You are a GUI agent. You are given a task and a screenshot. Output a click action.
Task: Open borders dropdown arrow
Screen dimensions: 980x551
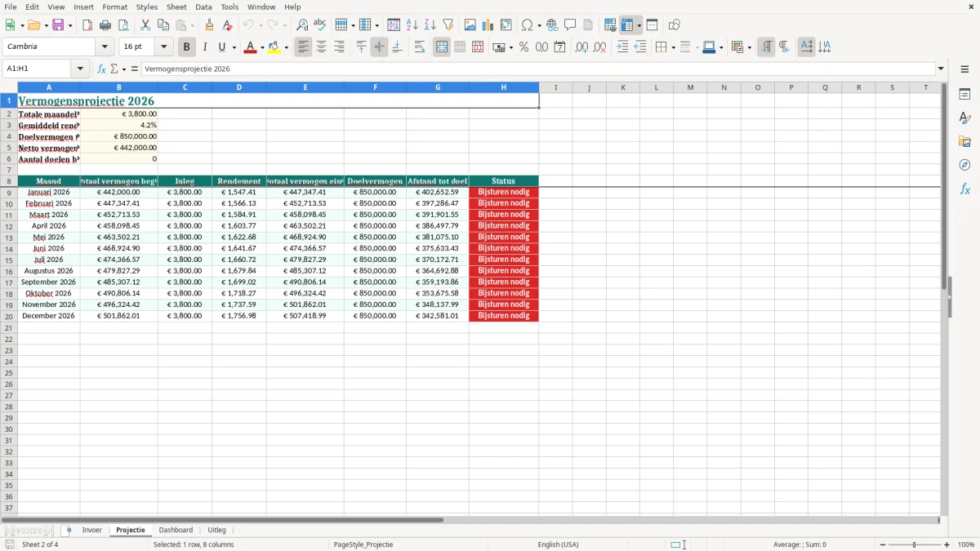tap(673, 47)
